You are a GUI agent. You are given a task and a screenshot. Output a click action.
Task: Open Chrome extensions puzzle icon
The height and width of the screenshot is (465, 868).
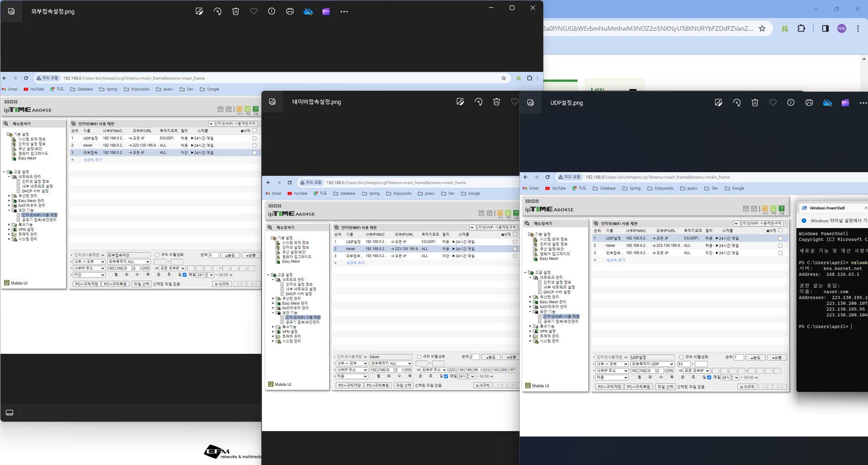801,28
